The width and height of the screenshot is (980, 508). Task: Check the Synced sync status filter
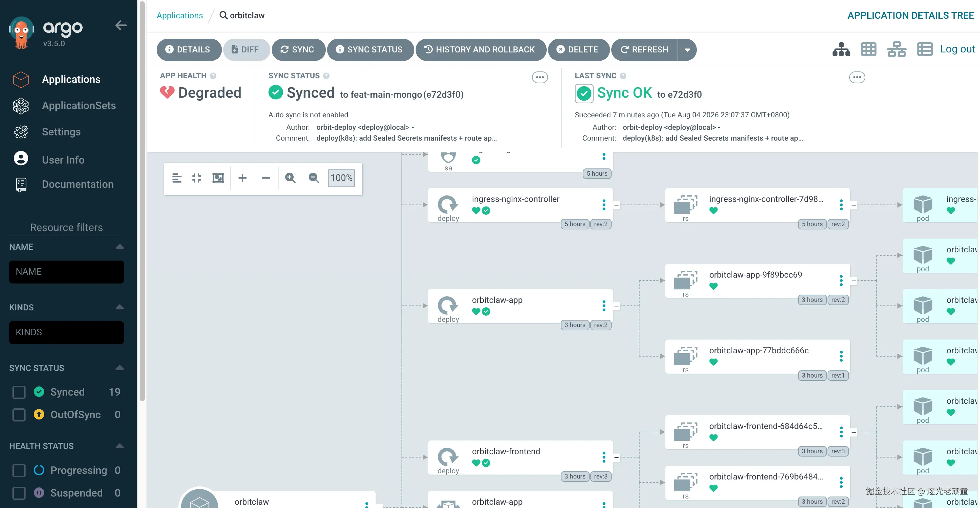tap(19, 392)
